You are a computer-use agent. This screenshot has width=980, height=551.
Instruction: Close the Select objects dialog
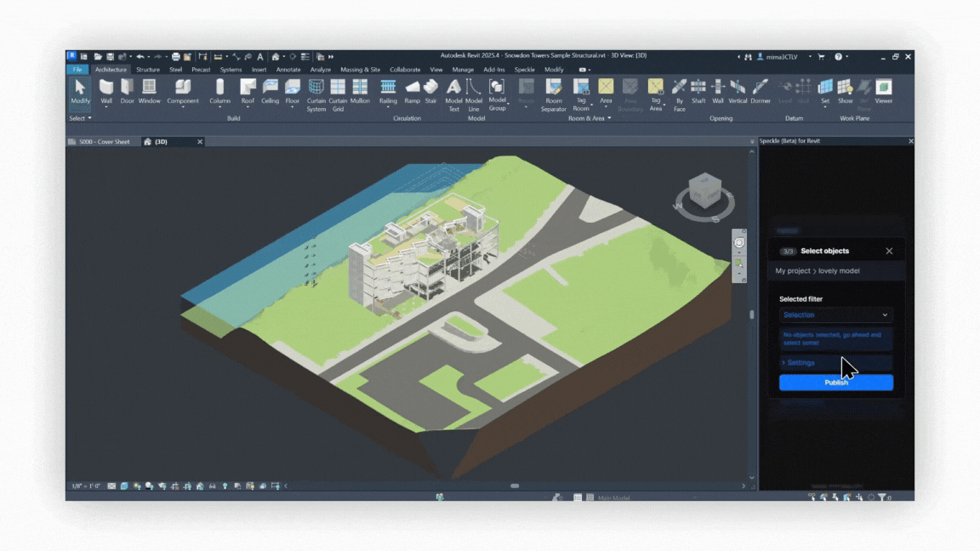point(889,251)
